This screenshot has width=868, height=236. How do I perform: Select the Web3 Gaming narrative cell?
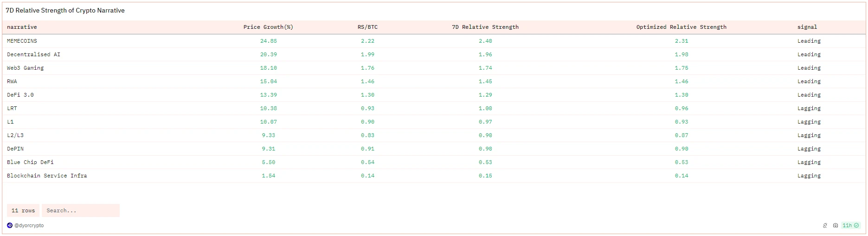25,68
